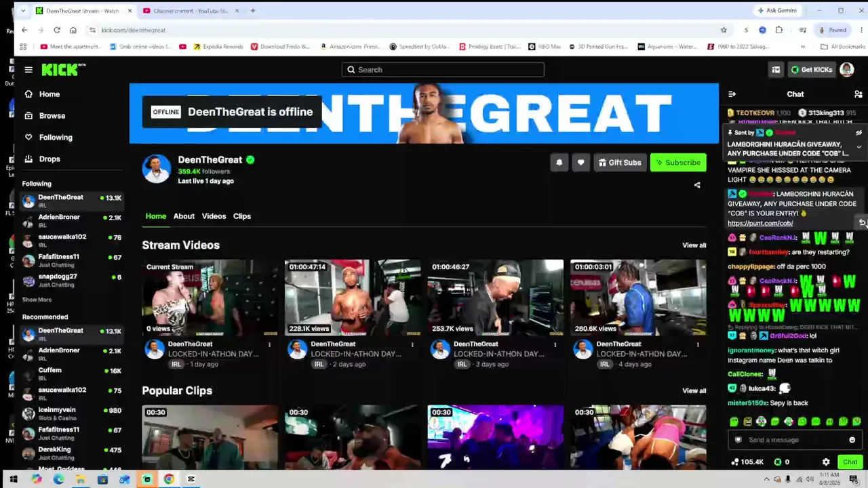Open Cuffem channel in Recommended list
868x488 pixels.
click(71, 374)
